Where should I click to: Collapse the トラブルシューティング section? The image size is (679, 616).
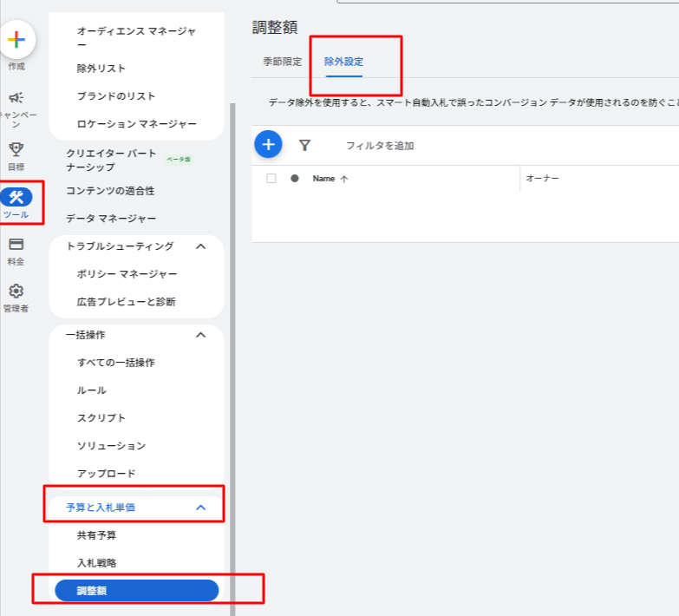pos(200,246)
